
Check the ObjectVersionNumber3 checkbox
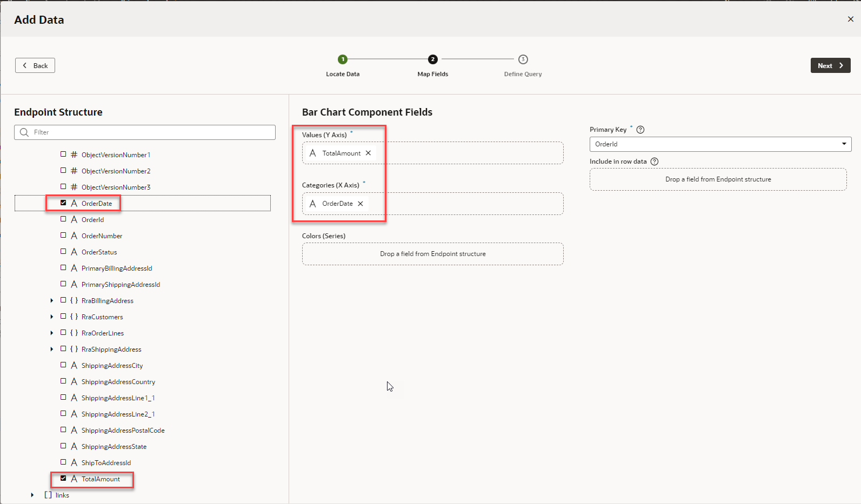[x=63, y=187]
